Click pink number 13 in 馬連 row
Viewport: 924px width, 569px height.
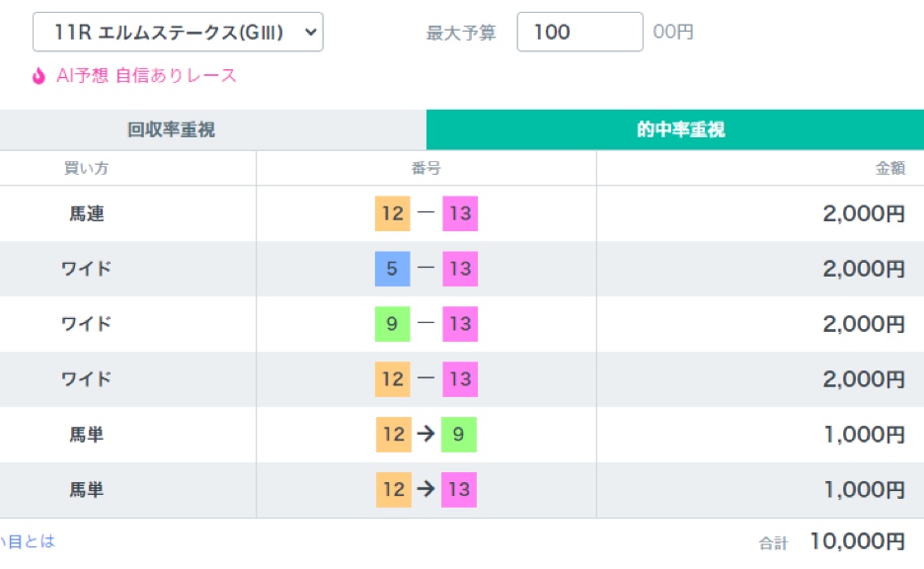459,213
